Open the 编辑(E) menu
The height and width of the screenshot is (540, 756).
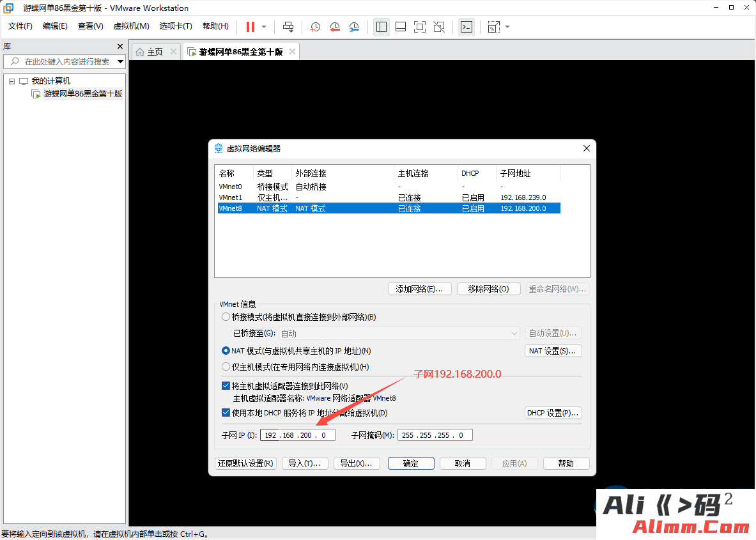tap(55, 26)
